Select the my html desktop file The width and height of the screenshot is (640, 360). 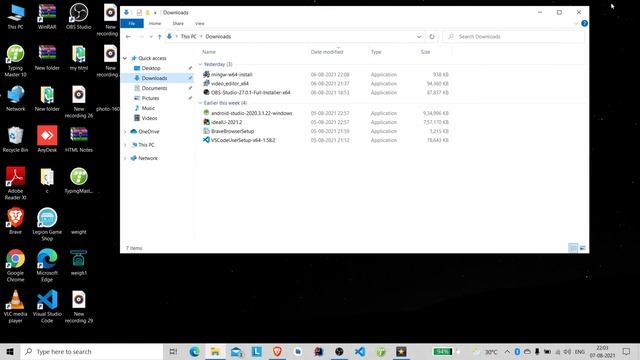click(78, 58)
